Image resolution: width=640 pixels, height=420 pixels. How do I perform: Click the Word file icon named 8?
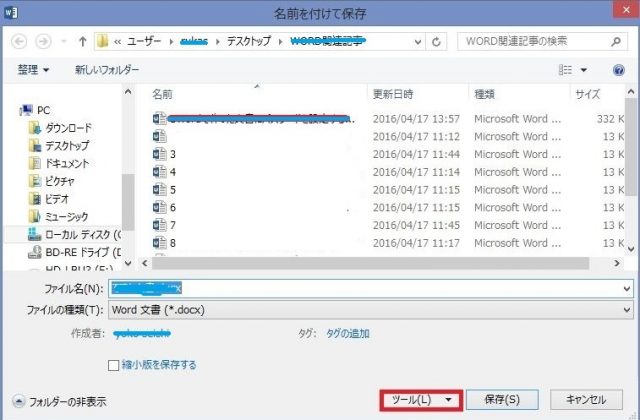(158, 243)
